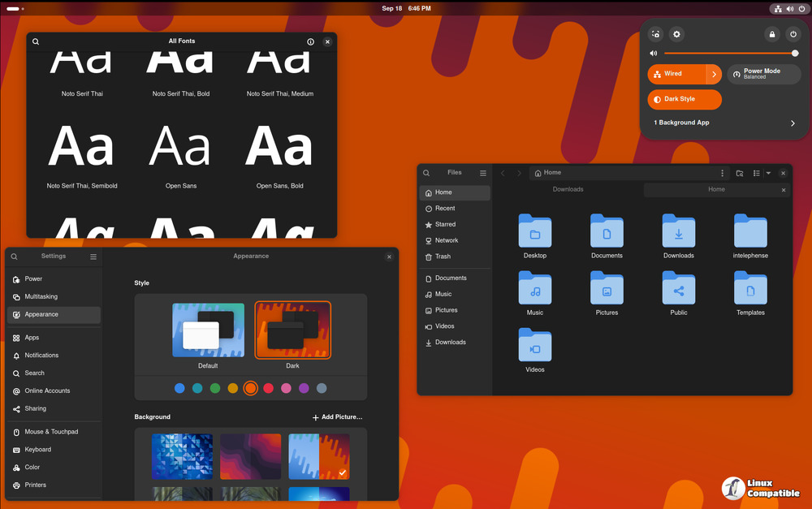Show font info in All Fonts window
The image size is (812, 509).
tap(310, 41)
